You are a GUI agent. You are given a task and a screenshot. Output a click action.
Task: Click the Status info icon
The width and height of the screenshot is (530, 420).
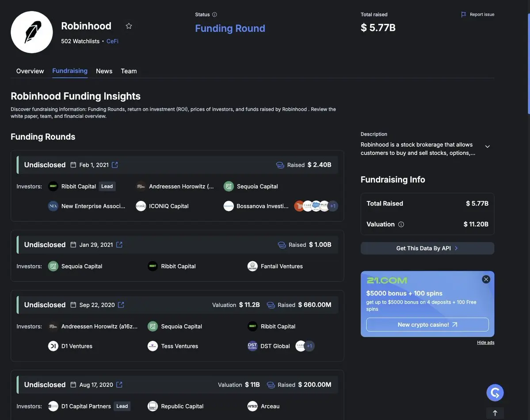[x=214, y=15]
